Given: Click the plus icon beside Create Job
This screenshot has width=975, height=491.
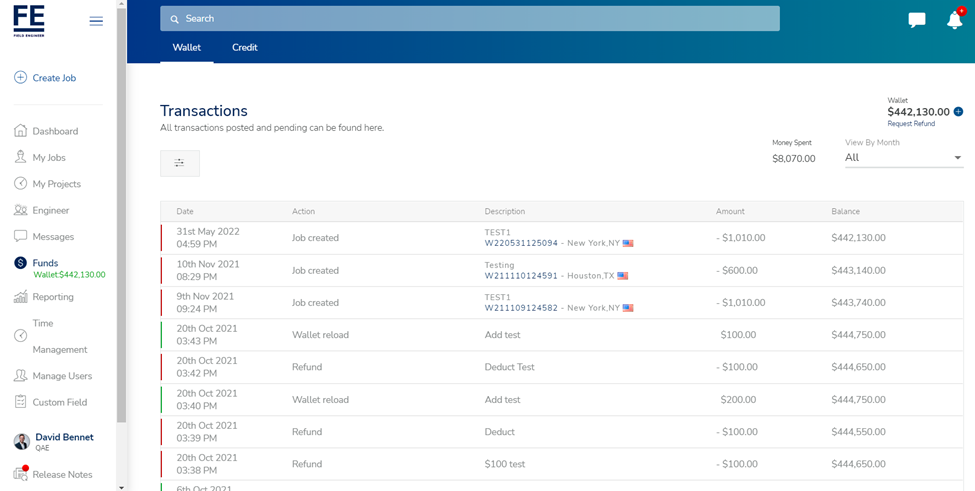Looking at the screenshot, I should pos(21,78).
